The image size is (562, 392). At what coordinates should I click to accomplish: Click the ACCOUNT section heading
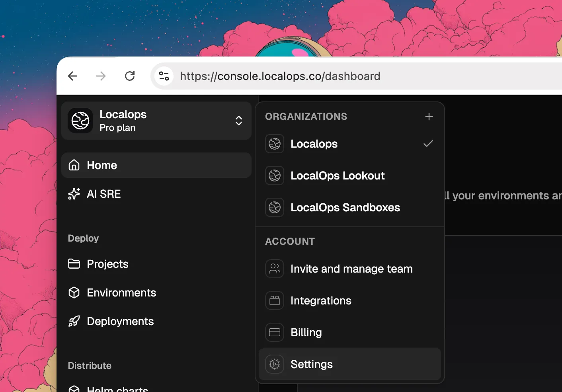290,242
